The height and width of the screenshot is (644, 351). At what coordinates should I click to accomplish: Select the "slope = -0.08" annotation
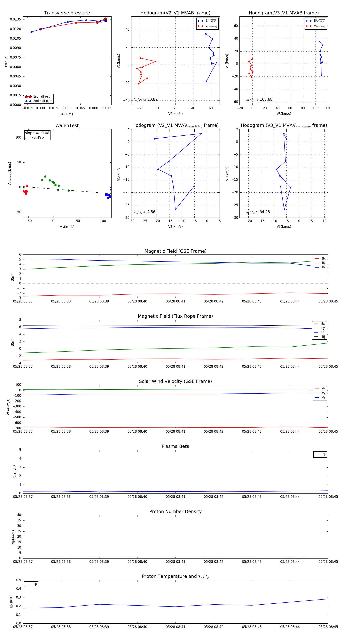37,133
